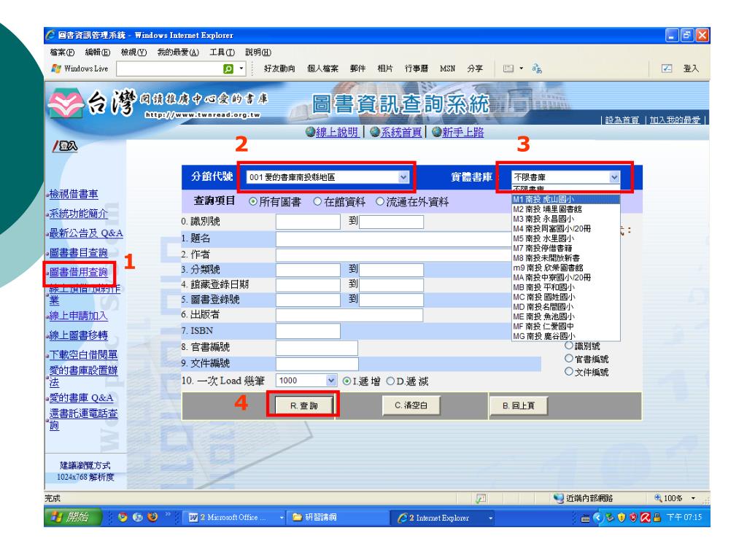Click the red shield tray icon
The height and width of the screenshot is (560, 747).
(633, 518)
